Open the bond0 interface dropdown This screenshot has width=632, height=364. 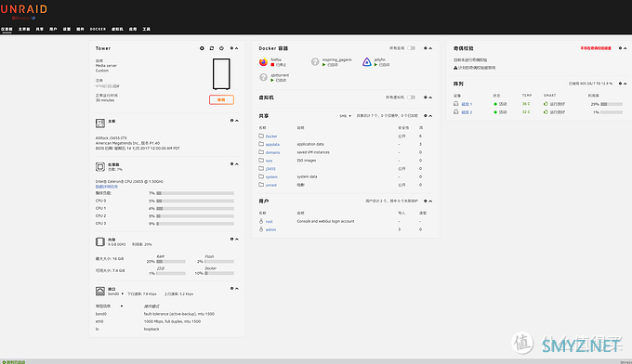click(115, 294)
